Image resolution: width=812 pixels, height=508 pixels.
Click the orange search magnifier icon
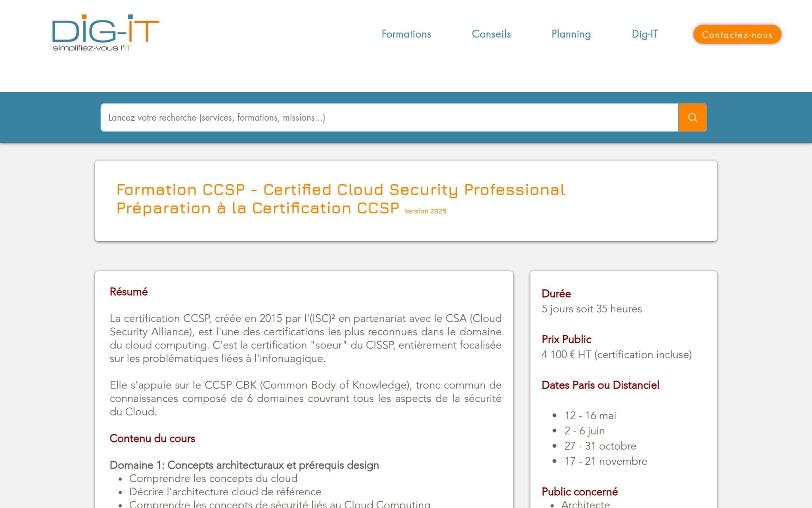(x=692, y=117)
